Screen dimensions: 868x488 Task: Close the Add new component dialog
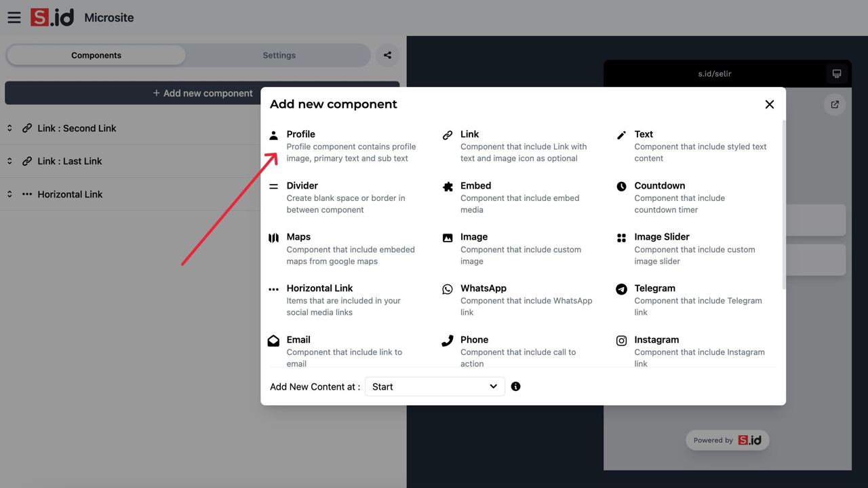coord(769,105)
